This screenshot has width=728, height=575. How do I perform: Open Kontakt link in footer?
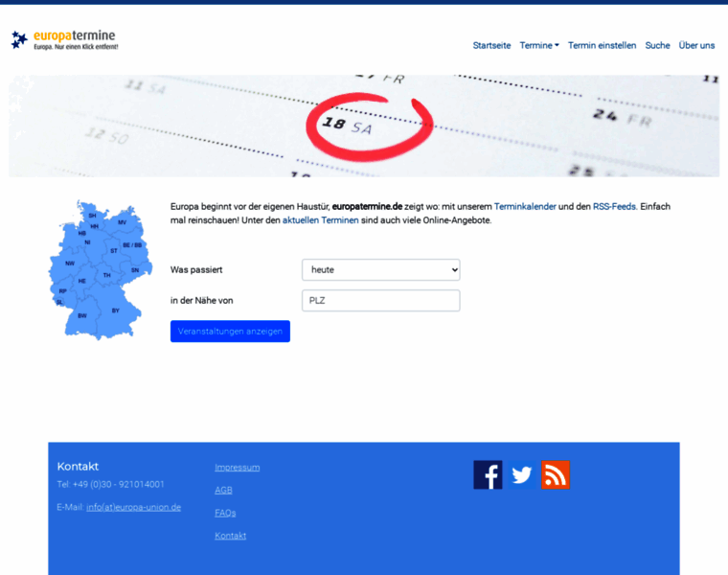[230, 536]
